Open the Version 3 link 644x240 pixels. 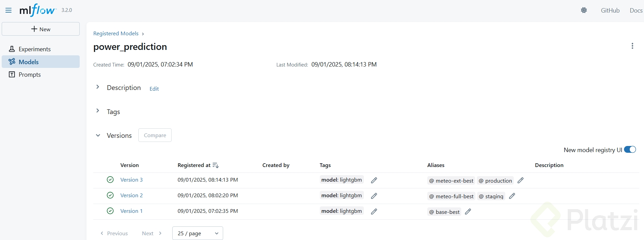[131, 180]
